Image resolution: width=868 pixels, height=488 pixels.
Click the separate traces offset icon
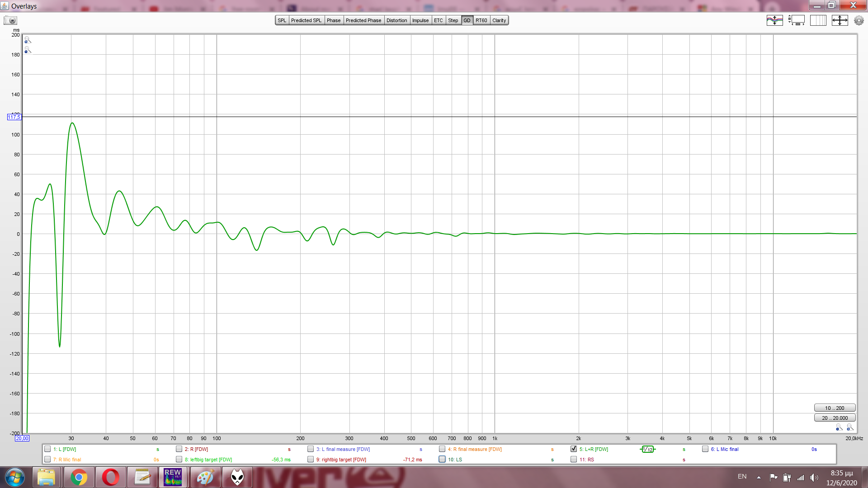point(774,20)
